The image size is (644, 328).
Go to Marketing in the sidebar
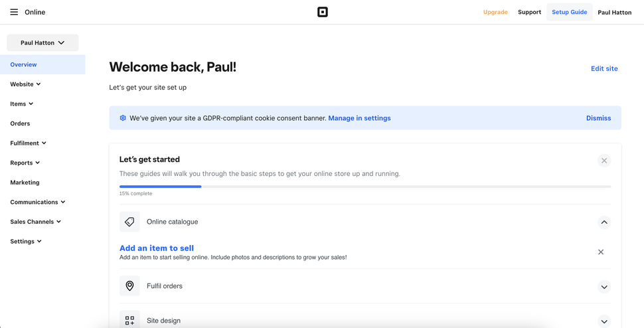25,183
